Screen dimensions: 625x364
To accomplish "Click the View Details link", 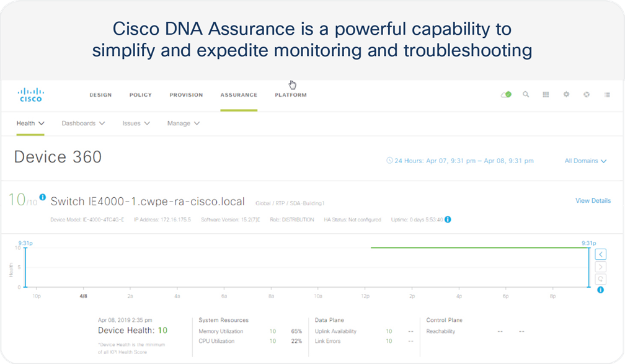I will (x=593, y=200).
